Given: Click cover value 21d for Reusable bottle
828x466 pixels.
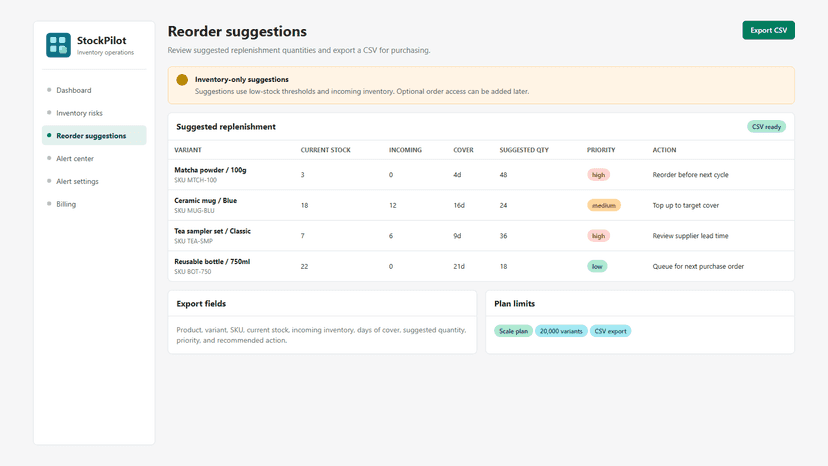Looking at the screenshot, I should pos(459,267).
